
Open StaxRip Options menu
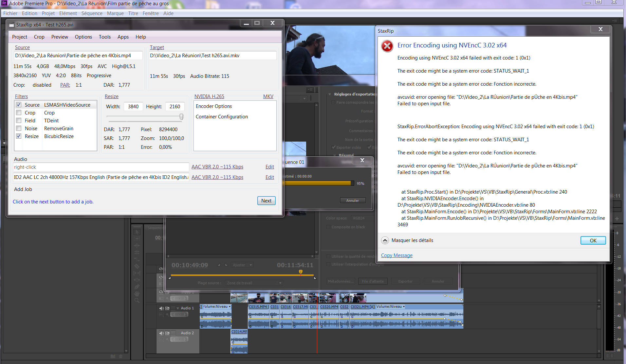tap(83, 37)
